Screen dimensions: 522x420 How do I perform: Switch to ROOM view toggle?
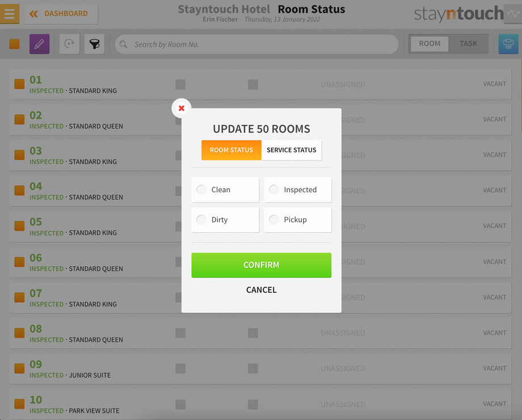[x=430, y=44]
